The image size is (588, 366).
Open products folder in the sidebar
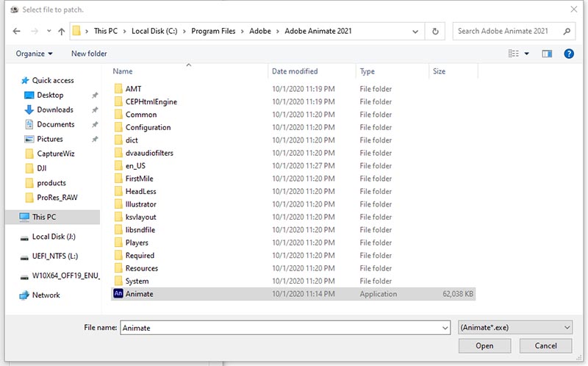tap(51, 183)
